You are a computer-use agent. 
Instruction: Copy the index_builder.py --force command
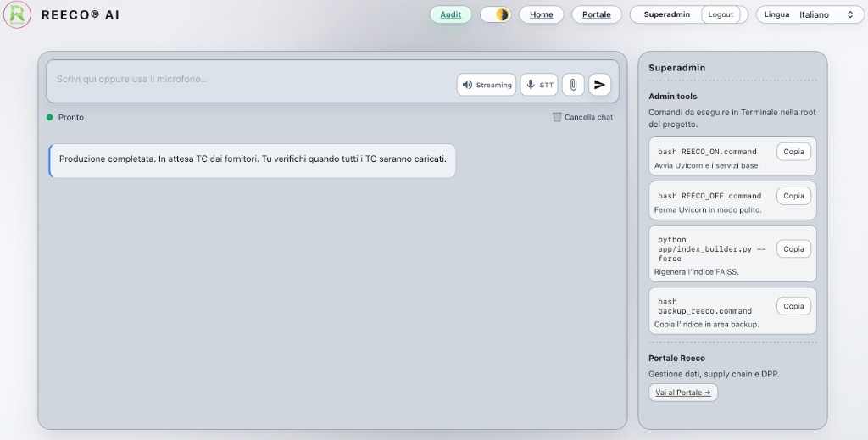pos(793,249)
